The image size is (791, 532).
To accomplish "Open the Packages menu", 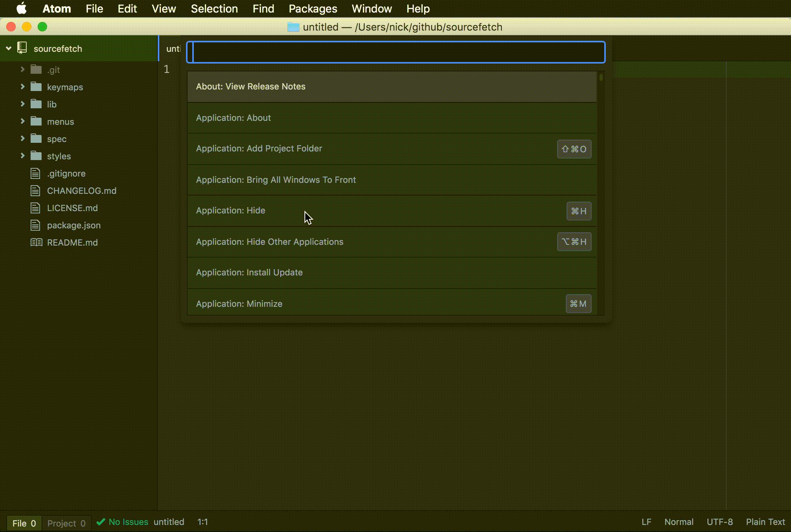I will click(313, 9).
